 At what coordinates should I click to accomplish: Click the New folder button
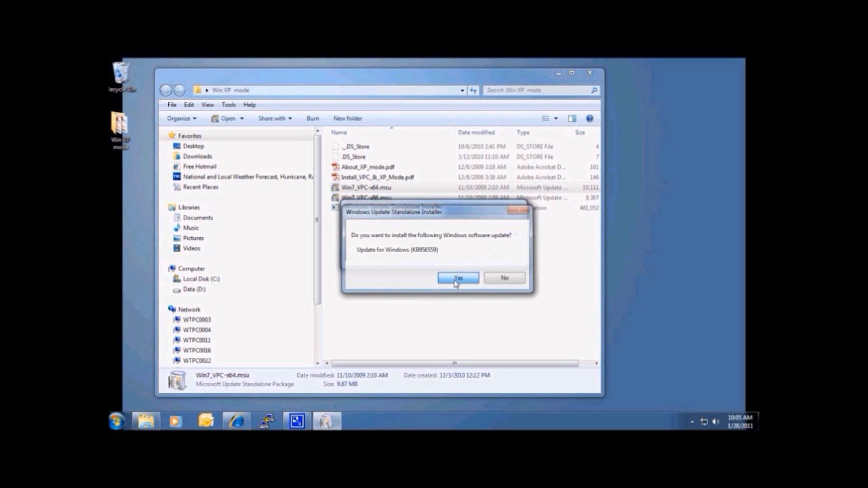[x=348, y=119]
